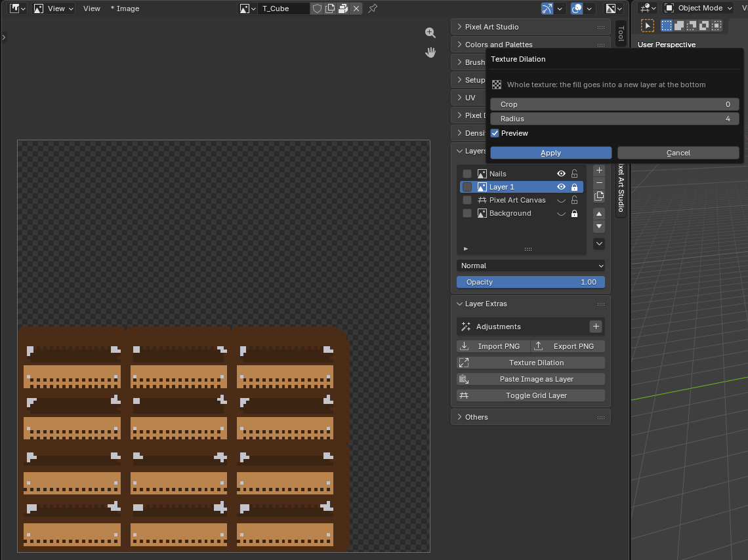Expand the Colors and Palettes panel

(530, 45)
